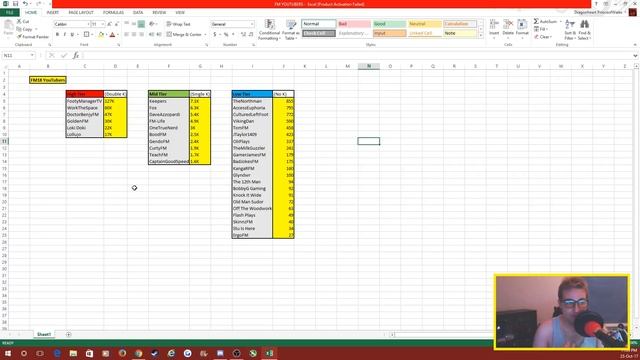
Task: Add a new sheet with plus button
Action: coord(68,334)
